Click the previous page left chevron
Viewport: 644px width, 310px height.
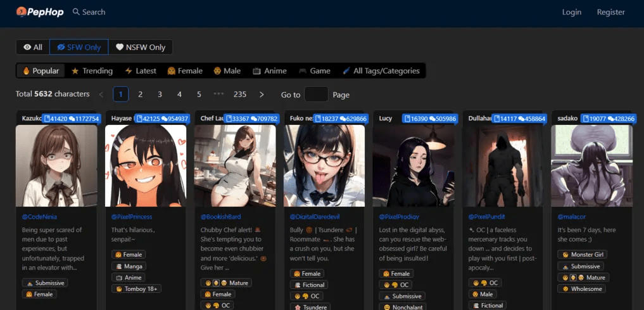point(101,94)
